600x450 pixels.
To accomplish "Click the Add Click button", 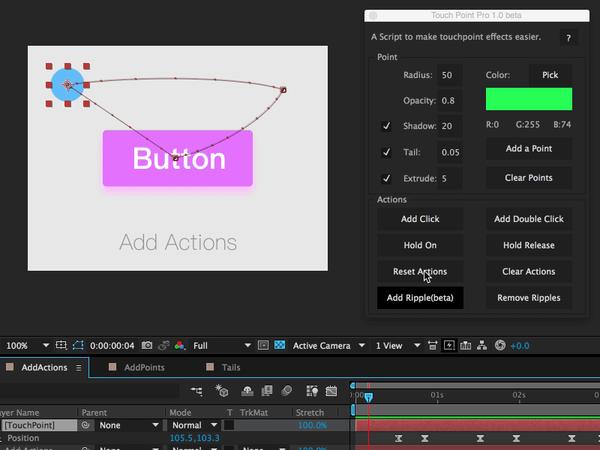I will click(420, 219).
